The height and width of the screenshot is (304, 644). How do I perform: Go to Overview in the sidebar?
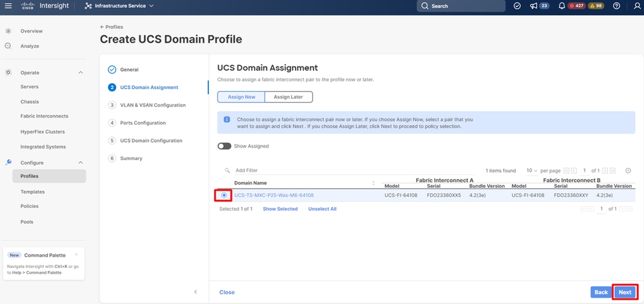[x=31, y=31]
